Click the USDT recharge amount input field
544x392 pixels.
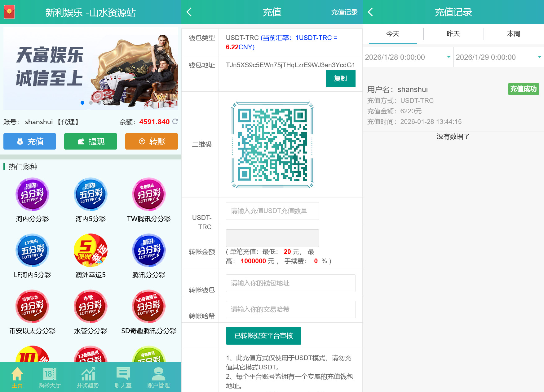272,211
